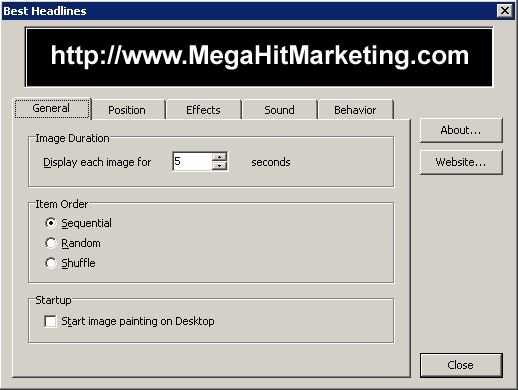Image resolution: width=518 pixels, height=390 pixels.
Task: Click the MegaHitMarketing.com banner
Action: (259, 57)
